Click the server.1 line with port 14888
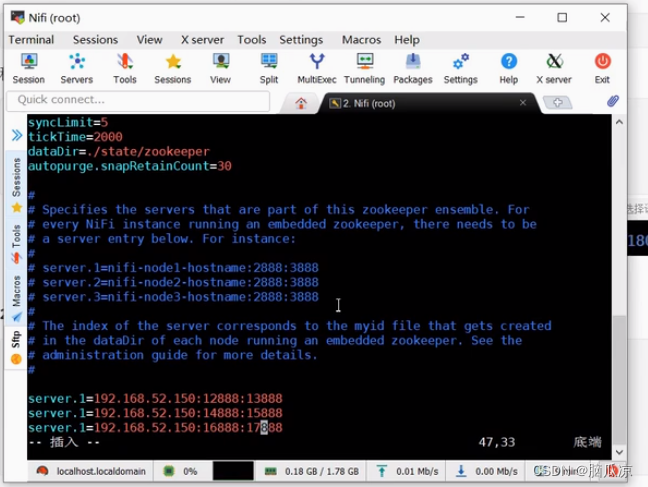648x487 pixels. 155,413
